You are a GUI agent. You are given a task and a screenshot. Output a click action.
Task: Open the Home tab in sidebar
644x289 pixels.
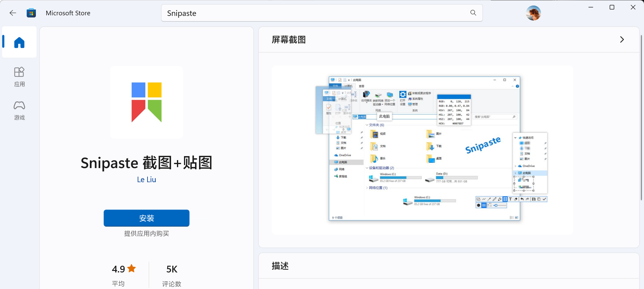pos(19,42)
